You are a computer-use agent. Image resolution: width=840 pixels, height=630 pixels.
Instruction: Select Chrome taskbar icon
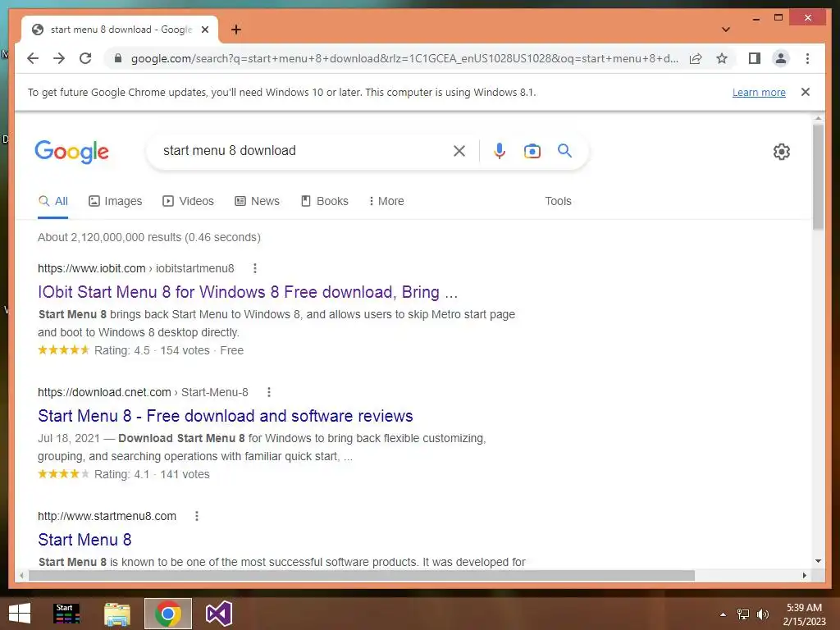pyautogui.click(x=167, y=614)
